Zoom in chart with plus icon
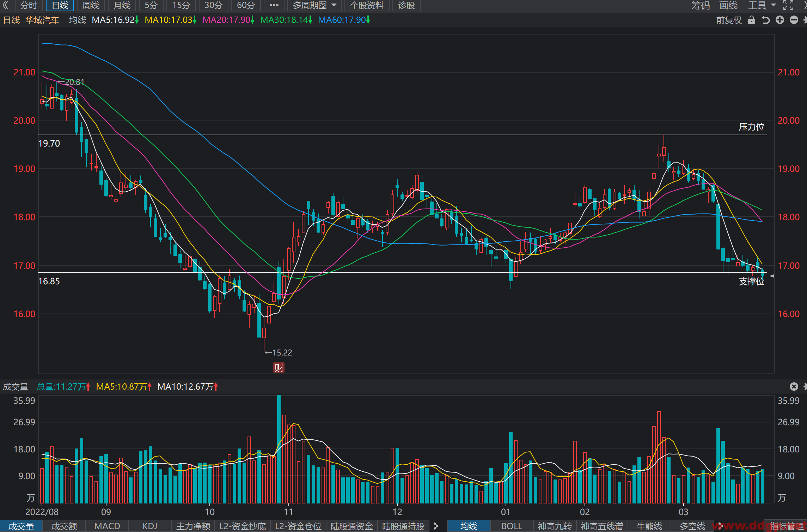807x532 pixels. [x=780, y=20]
